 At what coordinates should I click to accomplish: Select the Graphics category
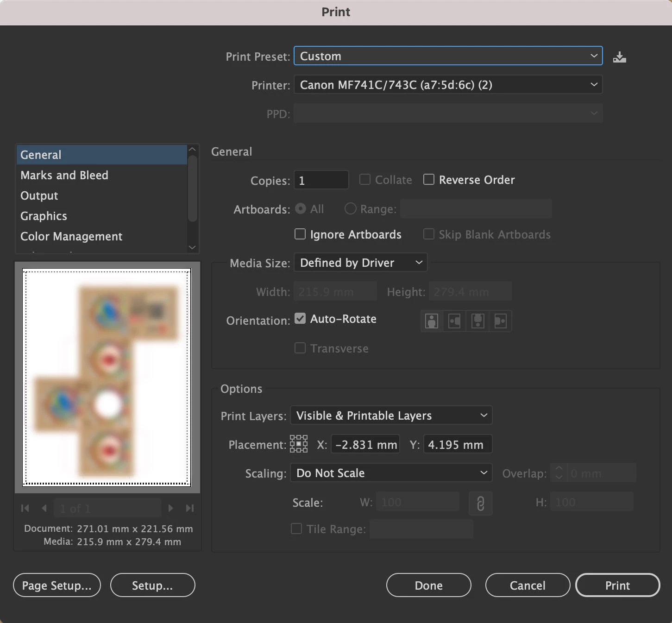click(102, 216)
